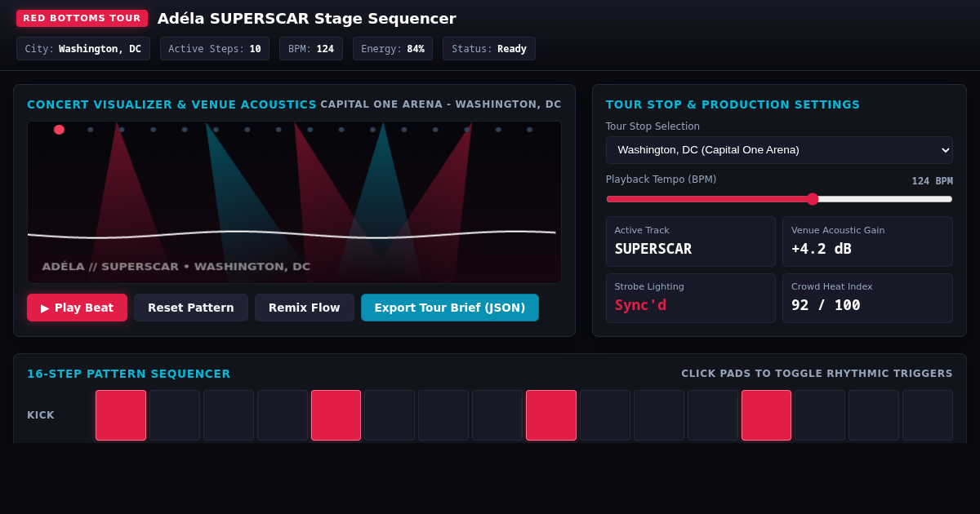
Task: Click the Reset Pattern button
Action: (x=191, y=308)
